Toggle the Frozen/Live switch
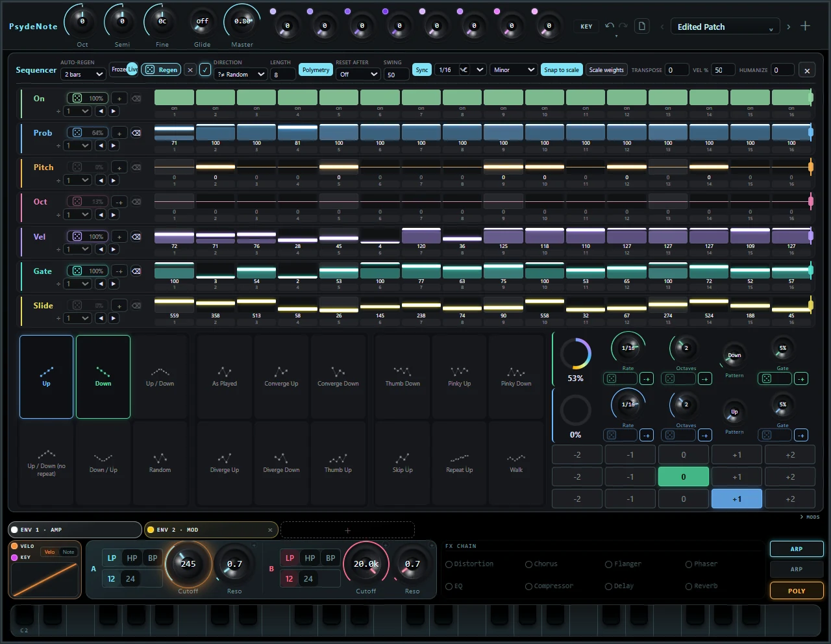This screenshot has width=831, height=644. (125, 69)
